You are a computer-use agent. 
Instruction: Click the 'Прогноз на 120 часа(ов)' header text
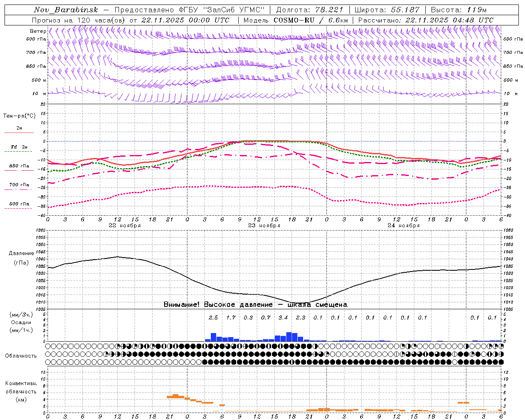point(80,20)
